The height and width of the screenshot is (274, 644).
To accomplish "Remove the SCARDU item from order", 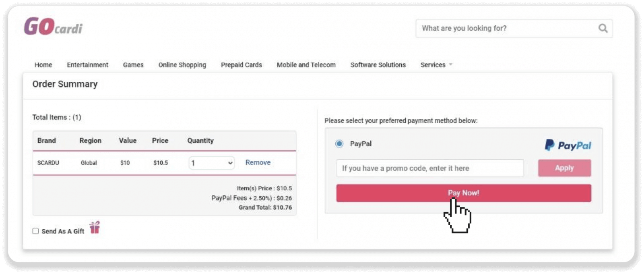I will point(258,162).
